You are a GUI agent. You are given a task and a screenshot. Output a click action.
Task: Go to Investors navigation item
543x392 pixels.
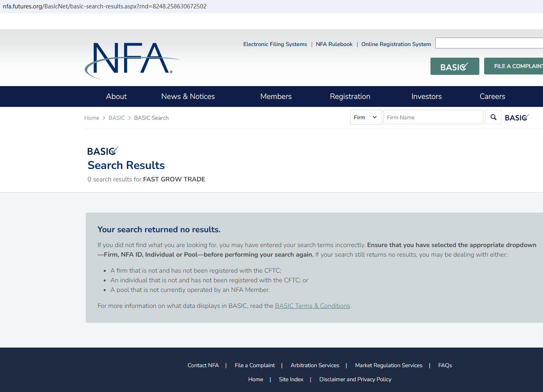tap(426, 96)
